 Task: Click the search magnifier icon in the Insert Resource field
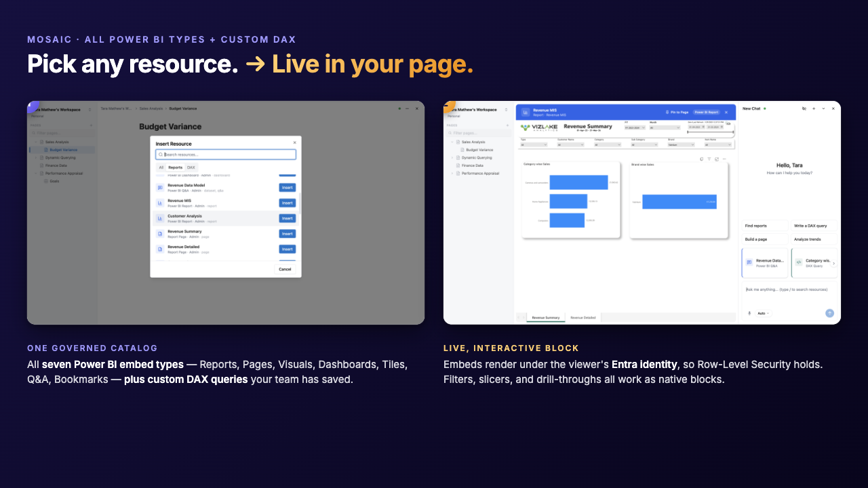(x=161, y=155)
